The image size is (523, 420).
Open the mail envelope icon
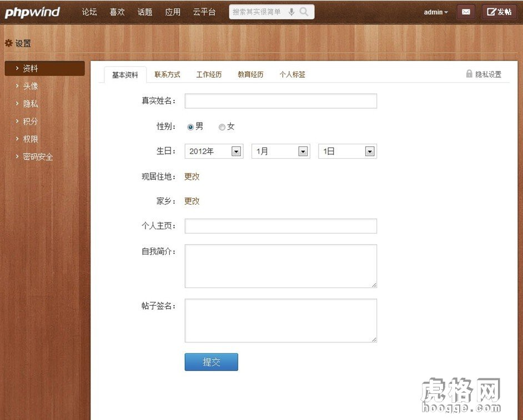(x=466, y=11)
